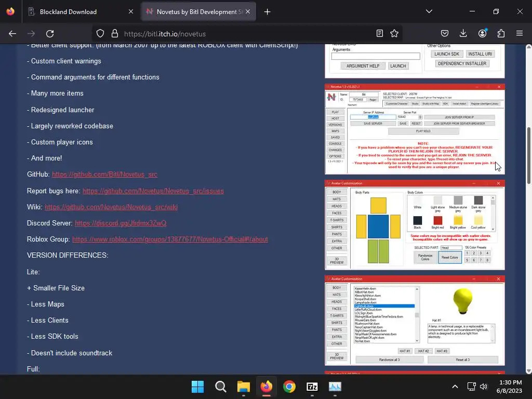
Task: Click the '- Doesn't include soundtrack' text
Action: tap(70, 353)
